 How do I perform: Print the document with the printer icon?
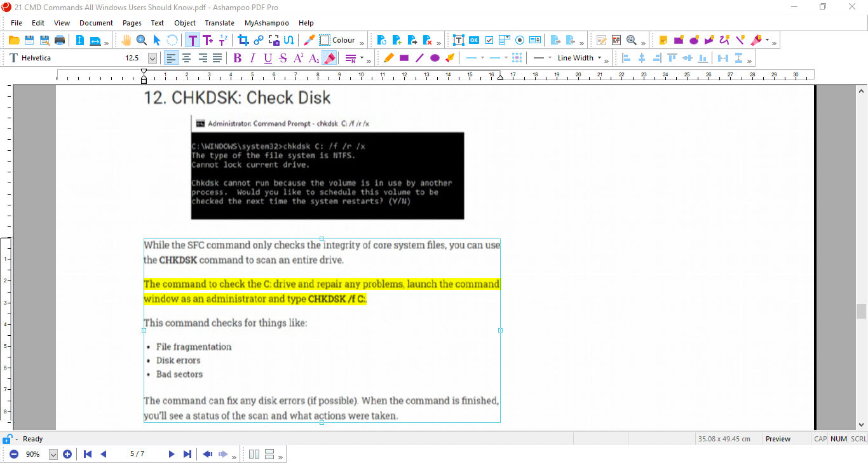[60, 40]
